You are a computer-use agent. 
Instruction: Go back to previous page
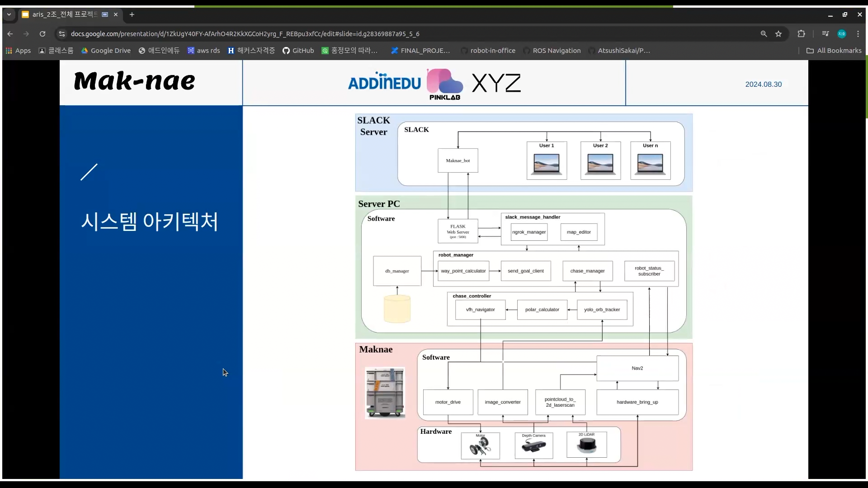click(x=10, y=34)
